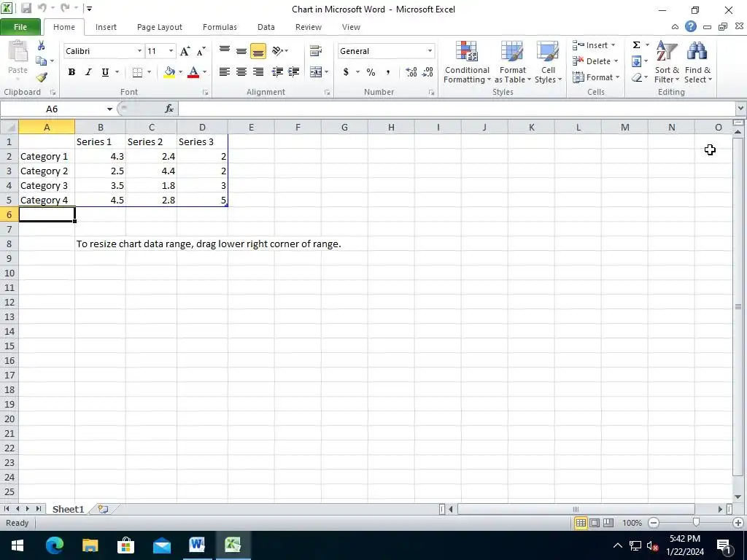Open Cell Styles gallery
The width and height of the screenshot is (747, 560).
tap(548, 63)
